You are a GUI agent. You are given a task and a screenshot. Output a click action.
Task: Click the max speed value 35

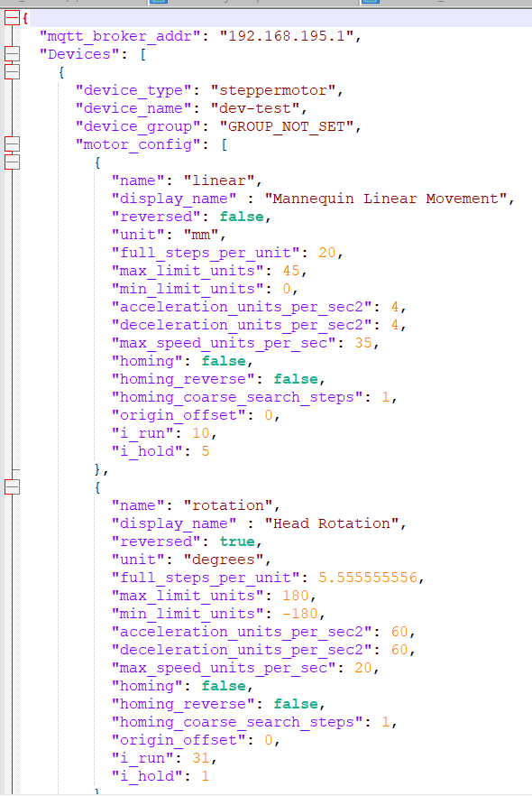click(x=363, y=343)
